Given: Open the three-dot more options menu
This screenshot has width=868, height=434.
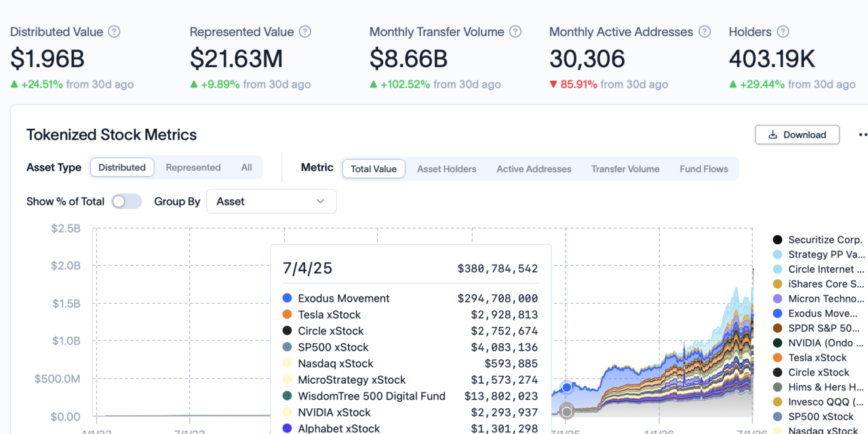Looking at the screenshot, I should tap(863, 134).
